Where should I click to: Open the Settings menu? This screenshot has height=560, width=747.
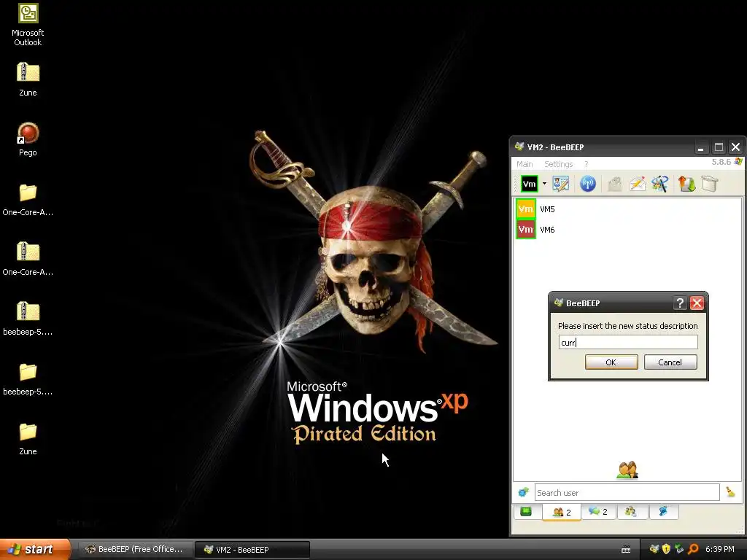tap(558, 164)
